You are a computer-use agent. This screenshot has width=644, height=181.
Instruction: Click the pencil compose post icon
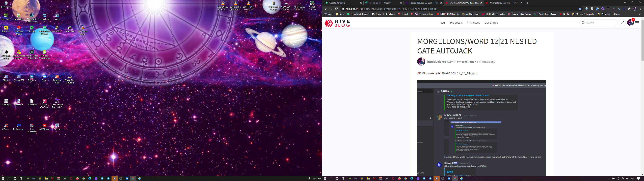click(622, 22)
